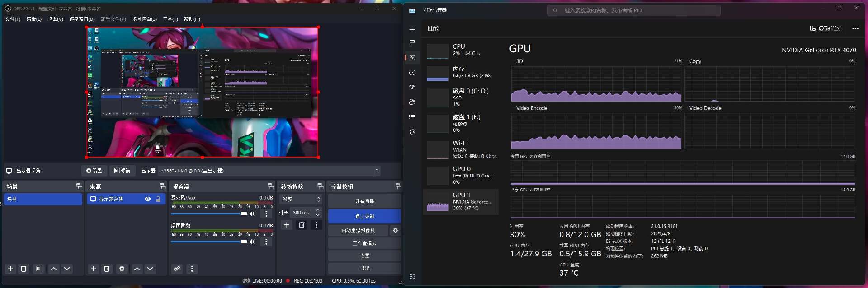Open Task Manager App history page icon
Viewport: 868px width, 288px height.
click(412, 72)
